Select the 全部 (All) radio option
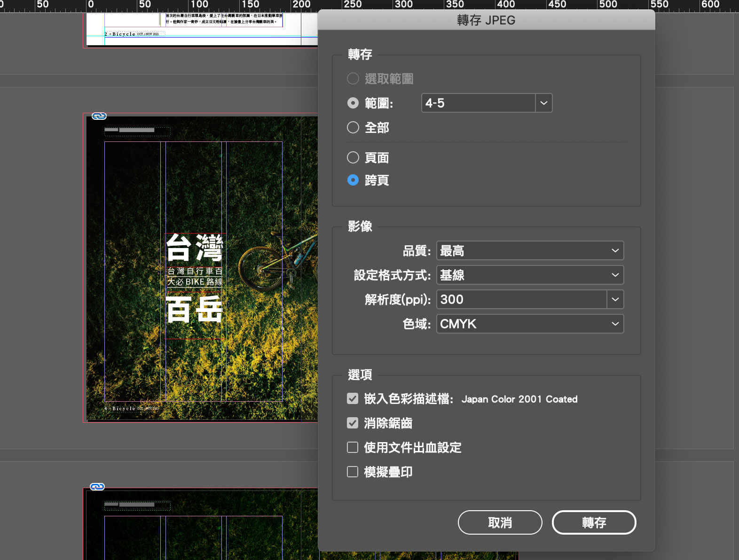The height and width of the screenshot is (560, 739). (x=353, y=127)
